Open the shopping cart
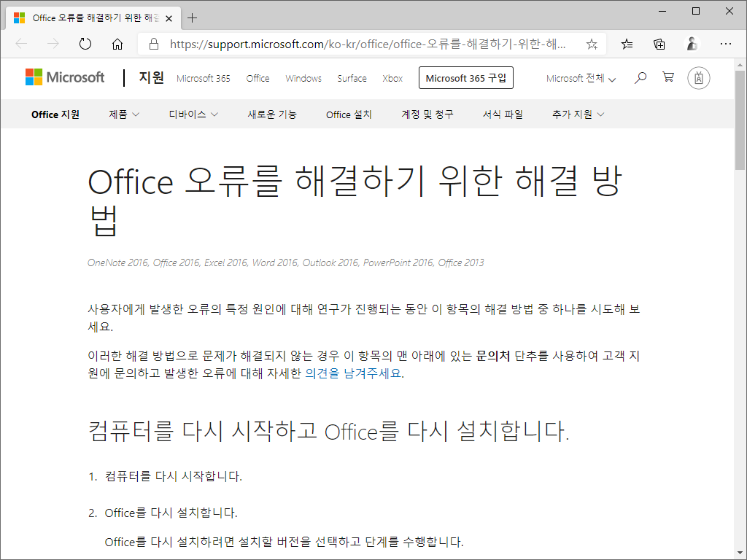The image size is (747, 560). (668, 77)
